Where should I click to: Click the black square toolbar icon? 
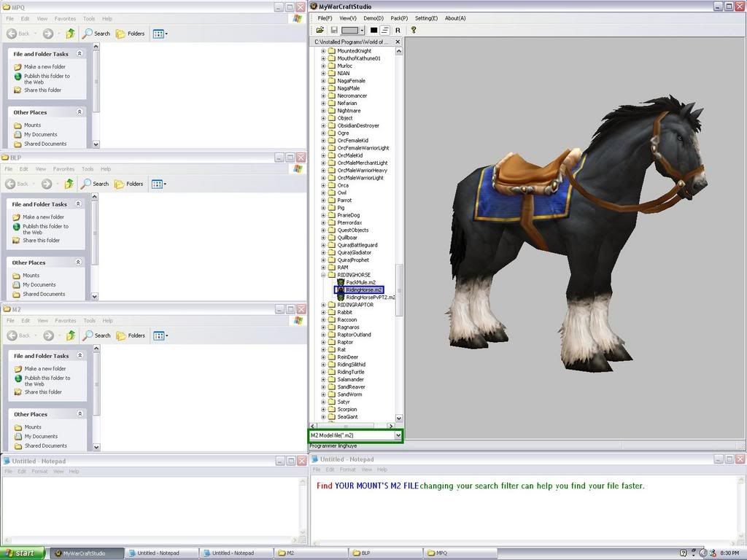pyautogui.click(x=374, y=30)
